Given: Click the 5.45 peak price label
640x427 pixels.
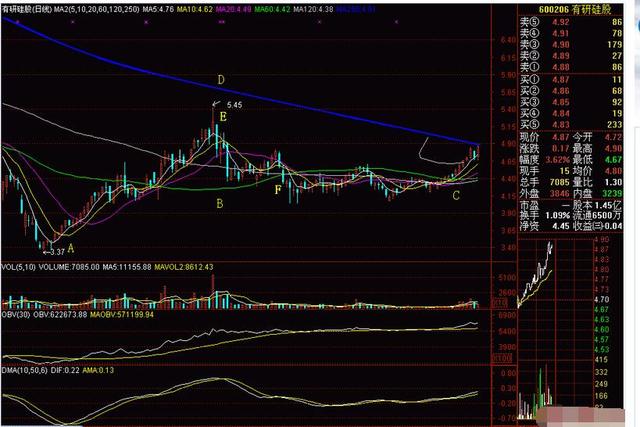Looking at the screenshot, I should pyautogui.click(x=235, y=105).
